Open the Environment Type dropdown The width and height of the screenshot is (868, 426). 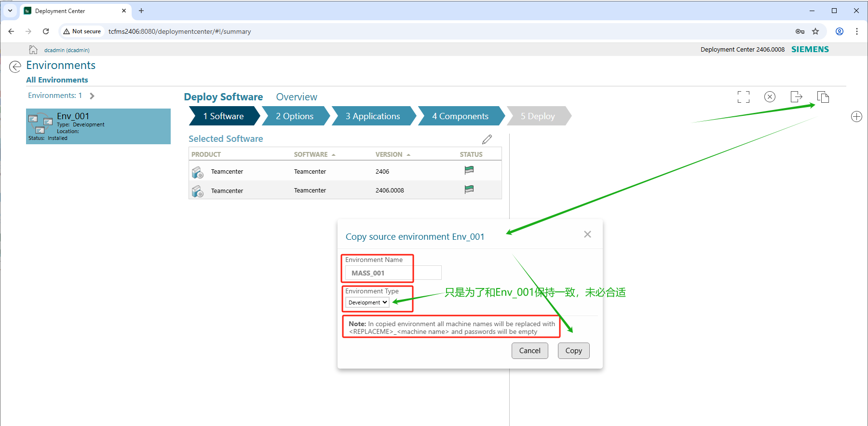pos(367,302)
